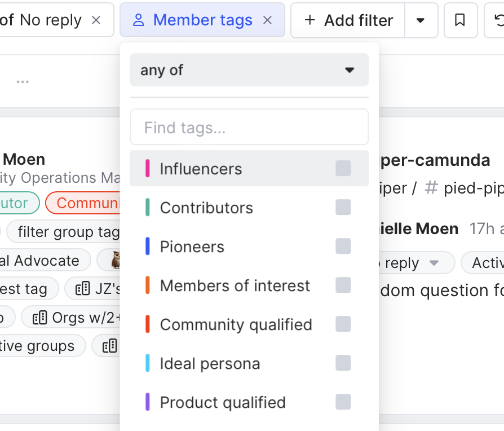This screenshot has height=431, width=504.
Task: Focus the Find tags search field
Action: [249, 127]
